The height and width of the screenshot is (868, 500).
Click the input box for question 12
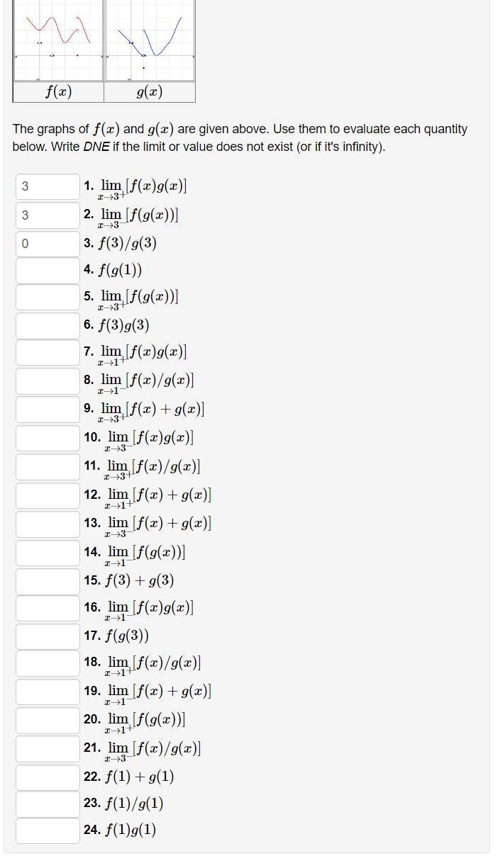[47, 495]
